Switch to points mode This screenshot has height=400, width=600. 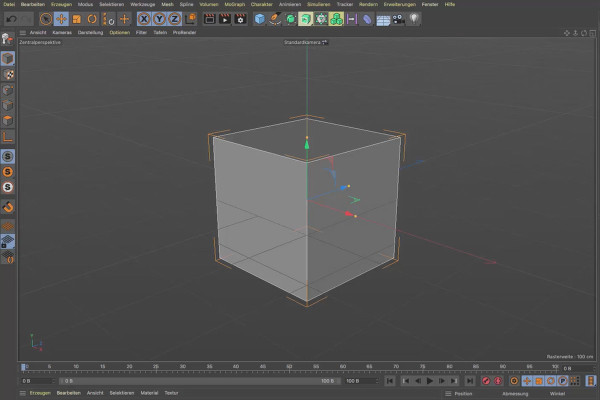8,90
